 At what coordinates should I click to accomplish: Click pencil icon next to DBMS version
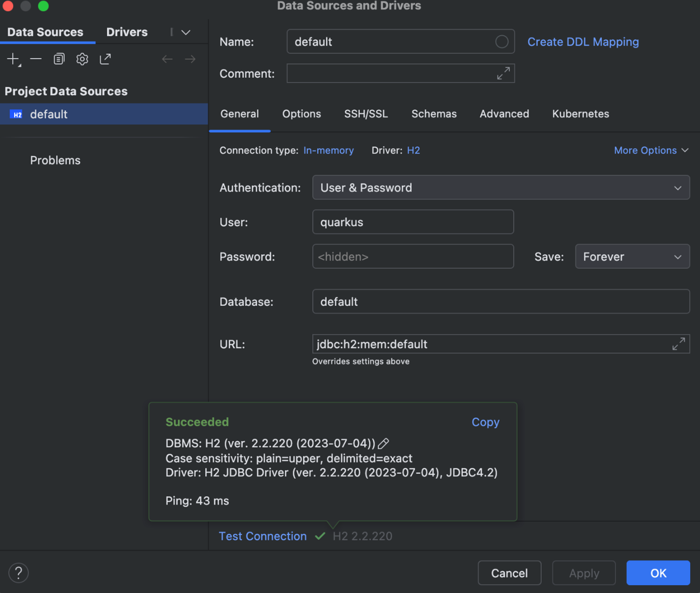point(384,443)
